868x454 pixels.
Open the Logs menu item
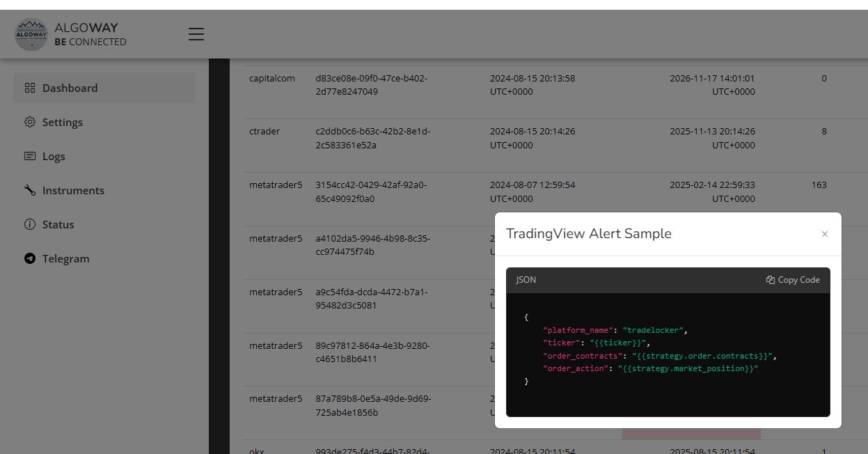(x=104, y=156)
